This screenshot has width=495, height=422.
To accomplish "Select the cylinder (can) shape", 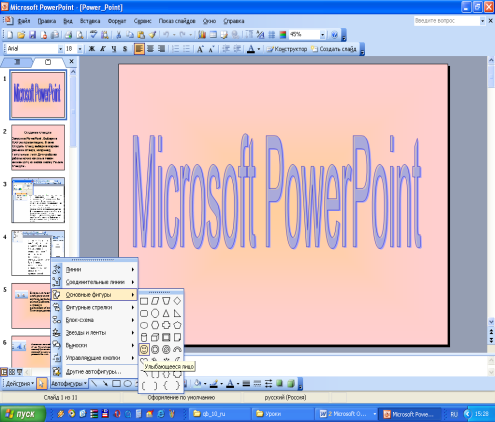I will tap(144, 337).
